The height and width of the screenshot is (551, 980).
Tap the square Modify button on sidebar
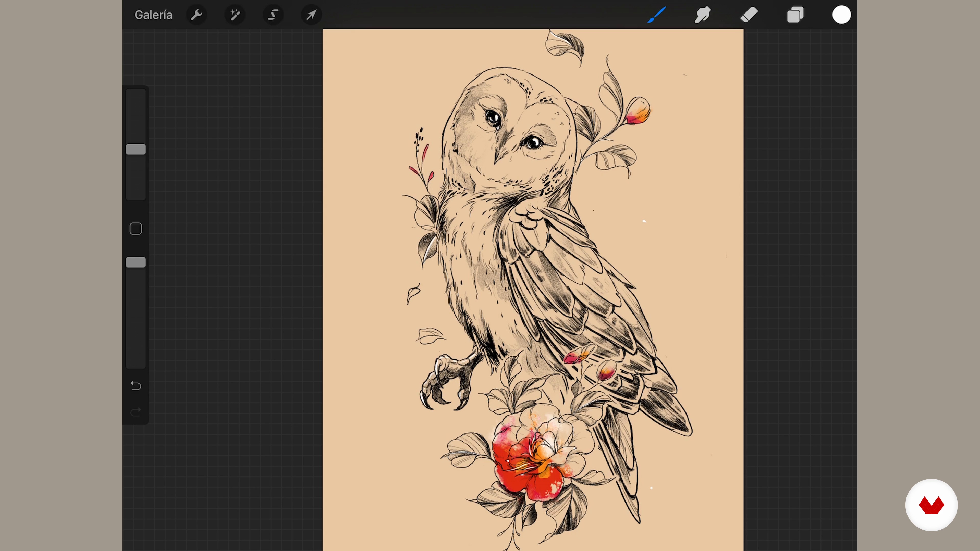pos(136,229)
